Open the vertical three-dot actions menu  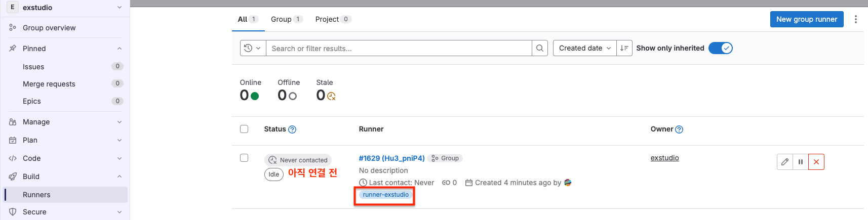pyautogui.click(x=856, y=19)
